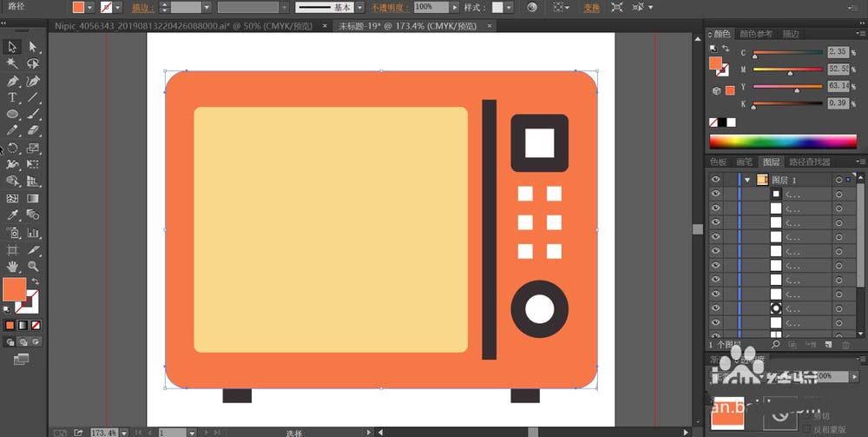
Task: Select the Eyedropper tool
Action: (x=12, y=215)
